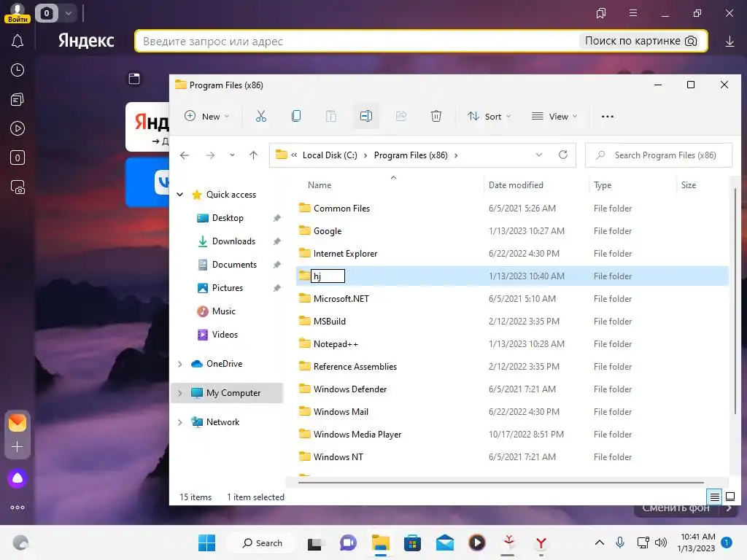Click the Rename icon in Explorer toolbar
This screenshot has height=560, width=747.
(x=366, y=116)
